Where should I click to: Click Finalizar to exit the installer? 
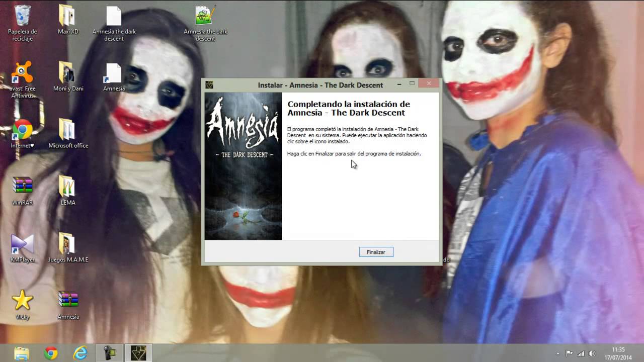pyautogui.click(x=376, y=252)
